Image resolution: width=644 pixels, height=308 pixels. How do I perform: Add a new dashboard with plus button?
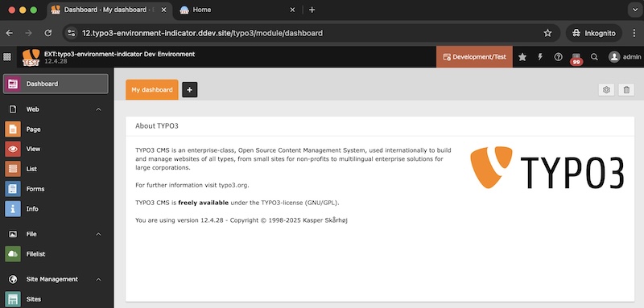pos(189,90)
